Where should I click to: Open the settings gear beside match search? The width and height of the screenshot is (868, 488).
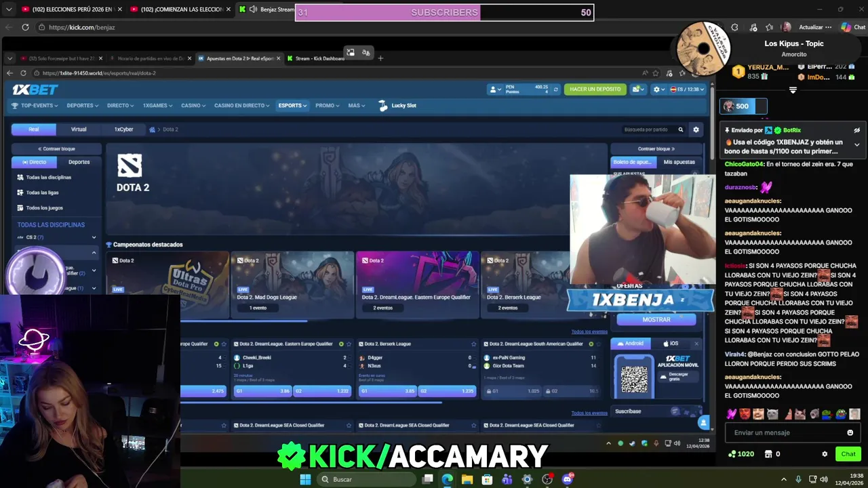click(696, 129)
